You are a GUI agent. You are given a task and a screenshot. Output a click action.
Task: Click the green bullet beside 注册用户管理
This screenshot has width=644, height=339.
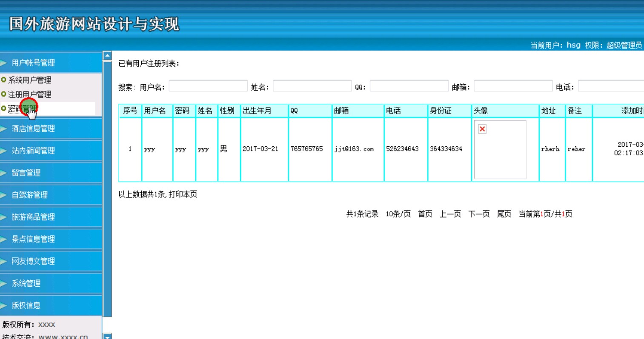coord(4,94)
